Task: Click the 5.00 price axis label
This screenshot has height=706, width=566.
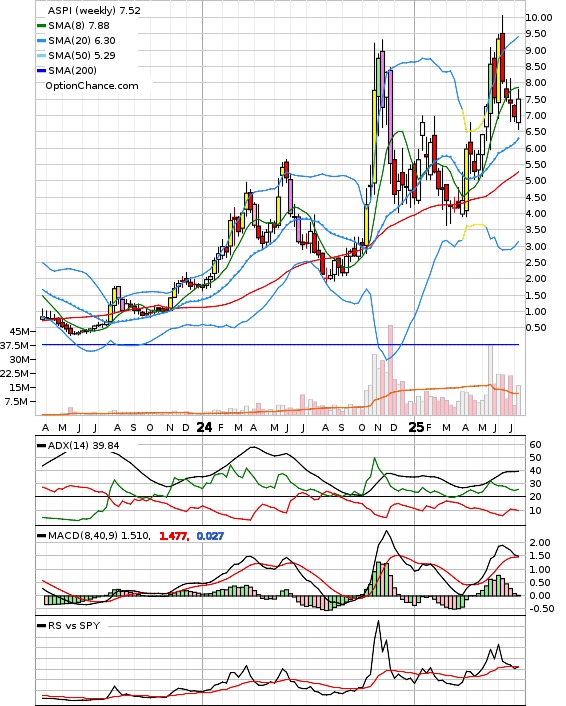Action: (x=536, y=181)
